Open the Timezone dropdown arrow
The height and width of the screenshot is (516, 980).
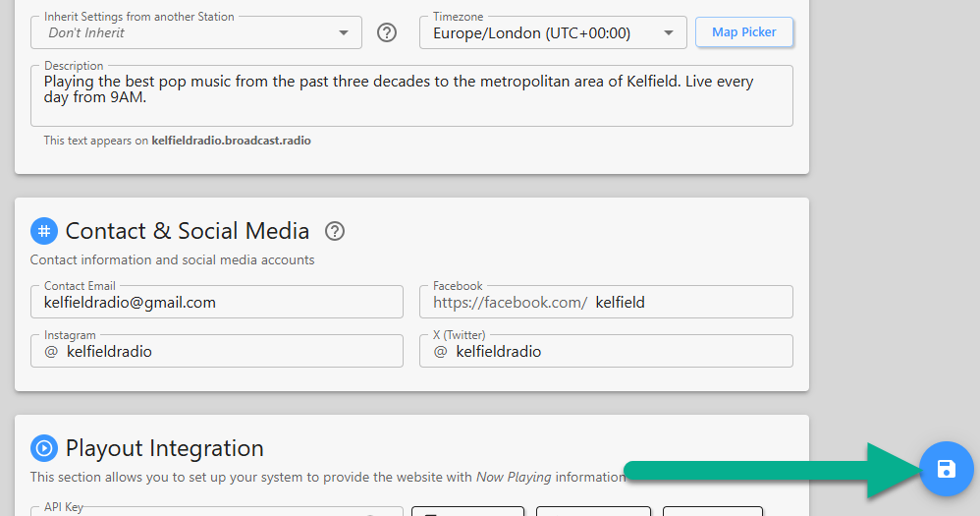click(x=668, y=33)
